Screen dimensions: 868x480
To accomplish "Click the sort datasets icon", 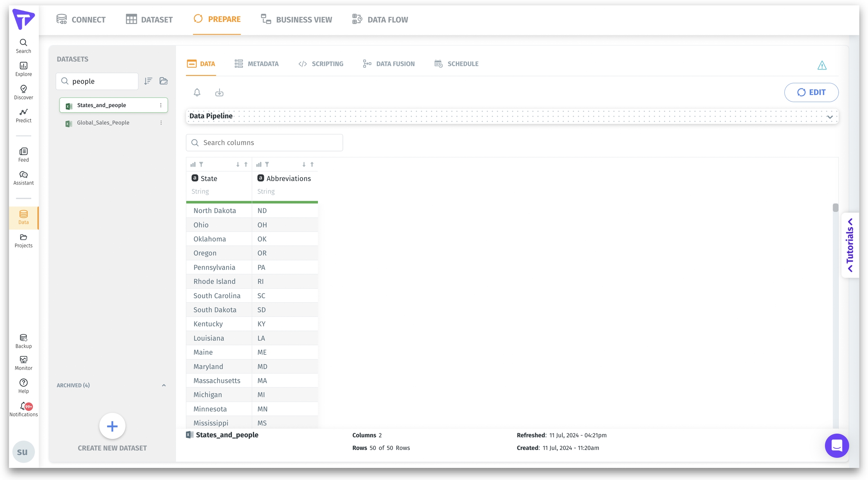I will click(148, 81).
